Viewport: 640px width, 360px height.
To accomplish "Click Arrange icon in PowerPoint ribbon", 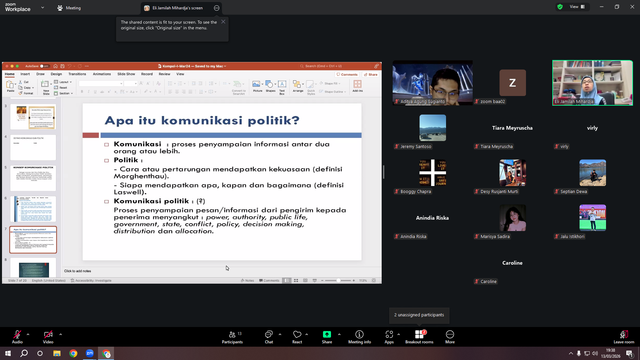I will click(x=298, y=86).
